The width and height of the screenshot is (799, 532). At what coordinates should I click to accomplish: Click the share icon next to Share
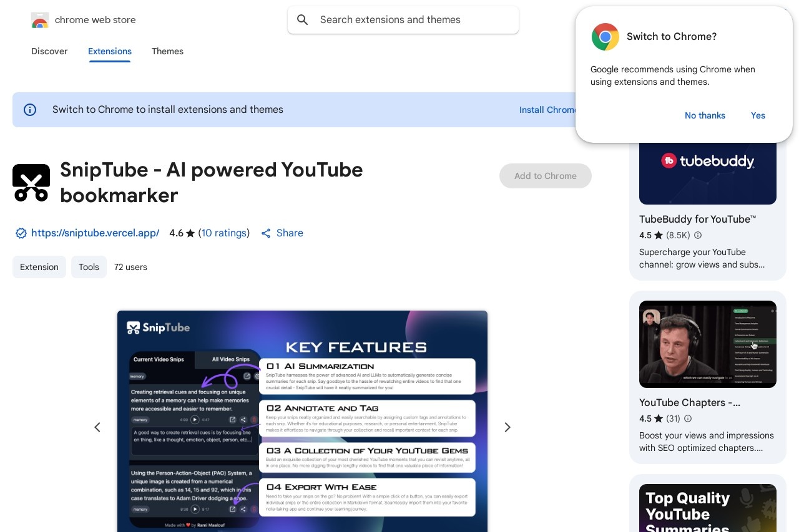click(266, 233)
